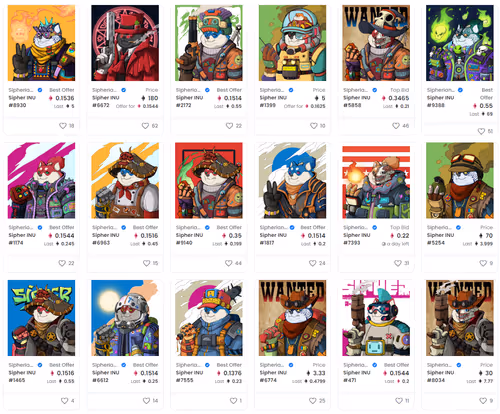Toggle like on Sipher INU #1465

pyautogui.click(x=65, y=401)
